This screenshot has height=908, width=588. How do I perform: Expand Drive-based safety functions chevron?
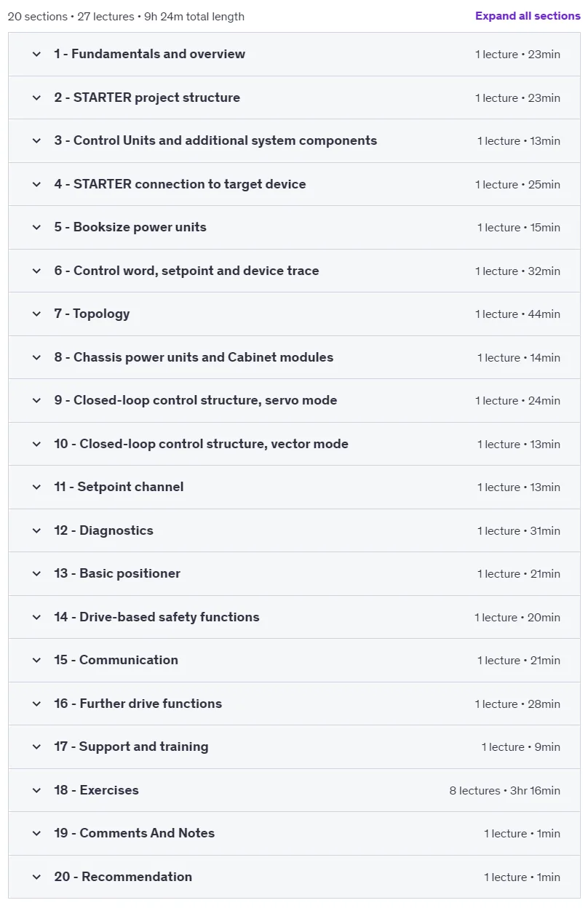coord(36,617)
